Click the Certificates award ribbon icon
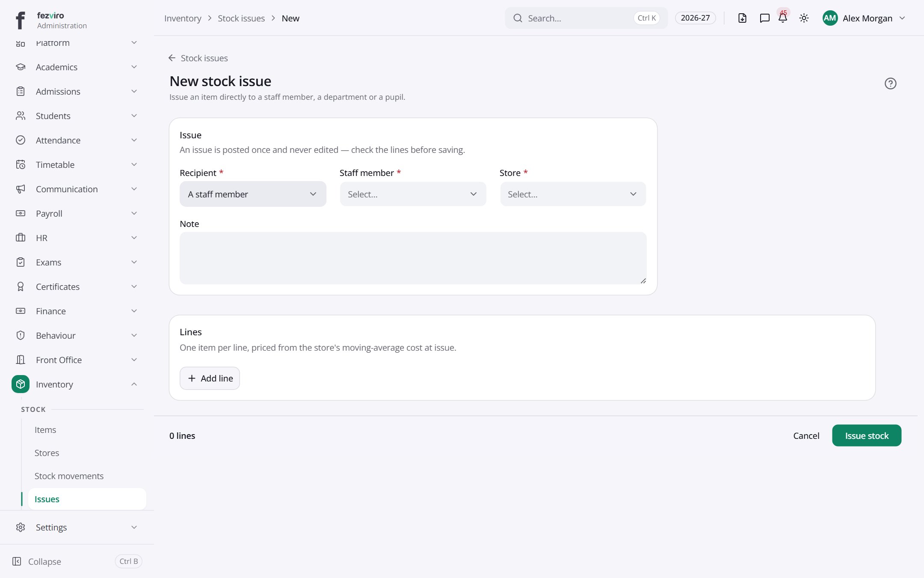 pos(21,286)
